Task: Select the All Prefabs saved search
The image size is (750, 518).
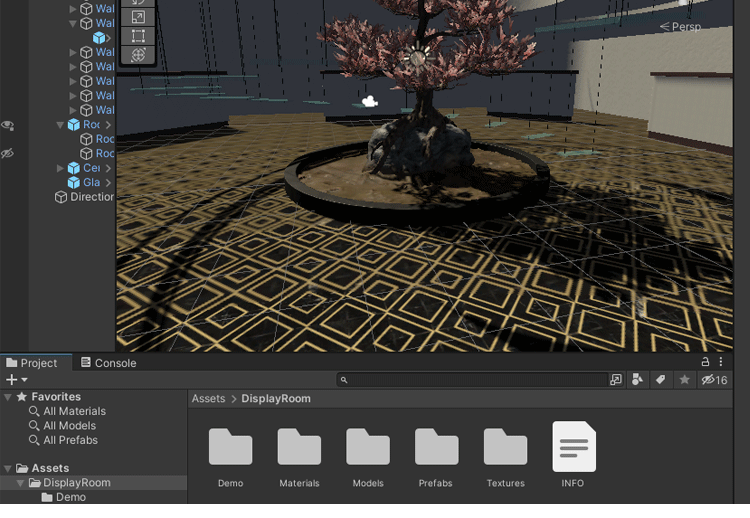Action: coord(70,440)
